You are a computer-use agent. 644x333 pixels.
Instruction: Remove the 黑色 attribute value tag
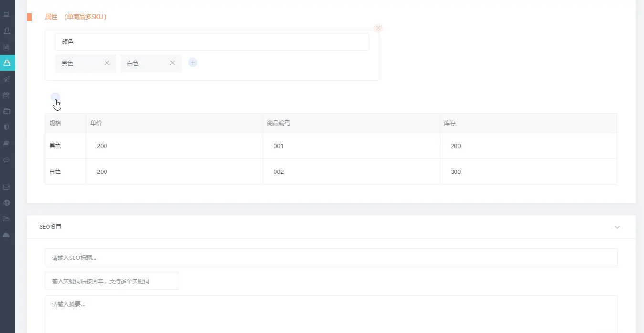[107, 63]
